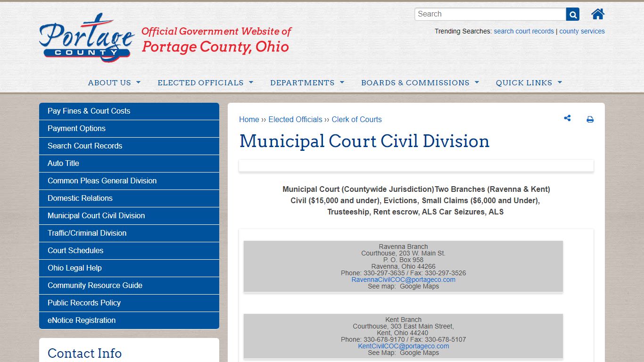The width and height of the screenshot is (644, 362).
Task: Click the search magnifier button
Action: (x=573, y=15)
